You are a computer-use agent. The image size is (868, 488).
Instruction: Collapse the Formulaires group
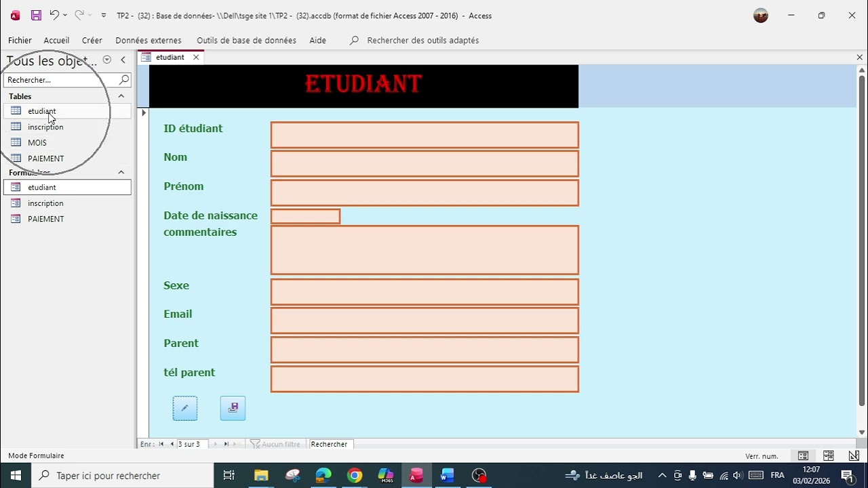tap(121, 172)
